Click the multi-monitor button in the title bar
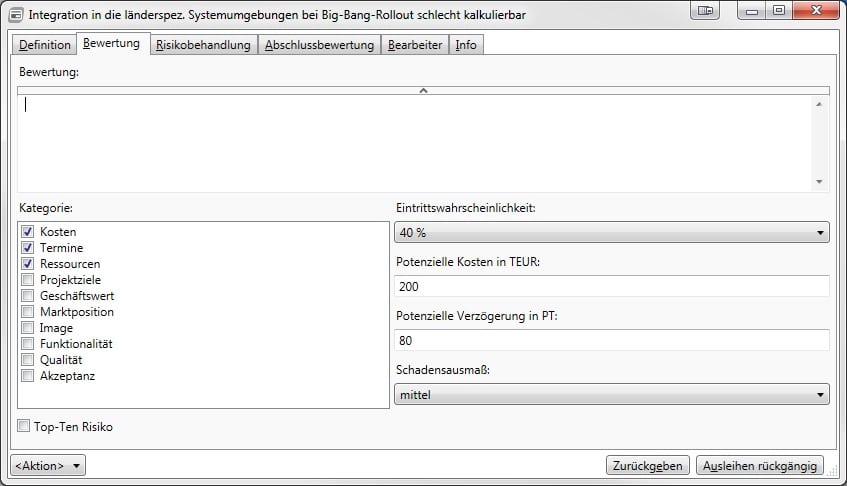 pos(707,11)
